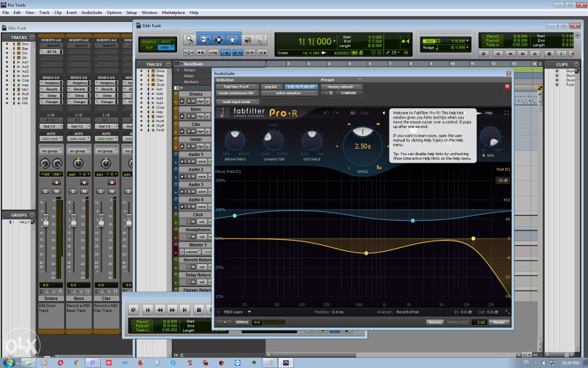Click transport Stop button
Screen dimensions: 588x368
tap(199, 310)
